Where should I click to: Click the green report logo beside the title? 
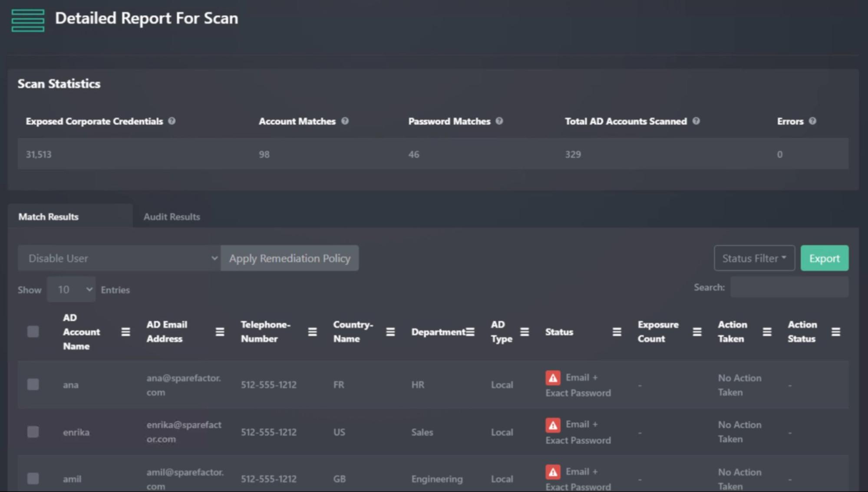click(x=28, y=20)
